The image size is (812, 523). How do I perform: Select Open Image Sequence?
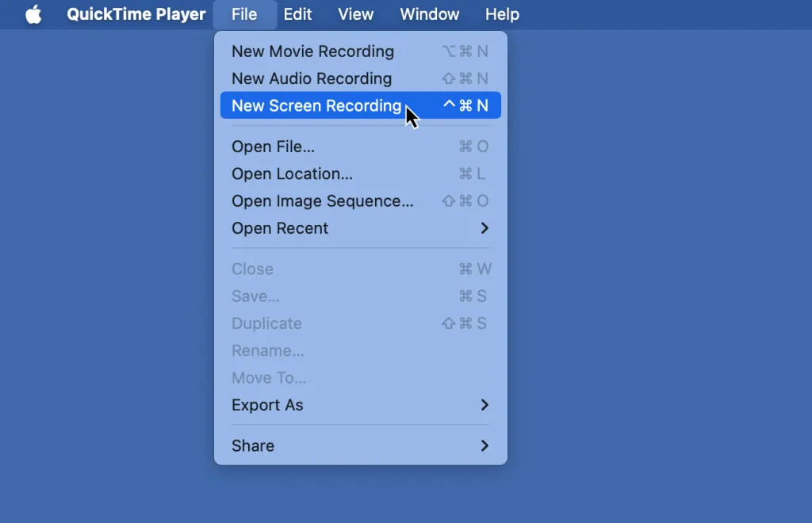(322, 201)
